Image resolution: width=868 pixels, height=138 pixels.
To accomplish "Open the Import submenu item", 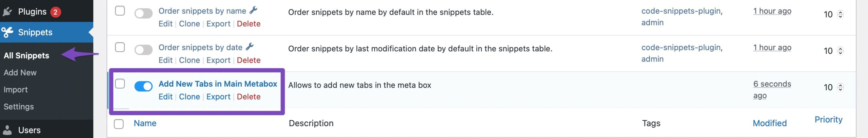I will [16, 90].
